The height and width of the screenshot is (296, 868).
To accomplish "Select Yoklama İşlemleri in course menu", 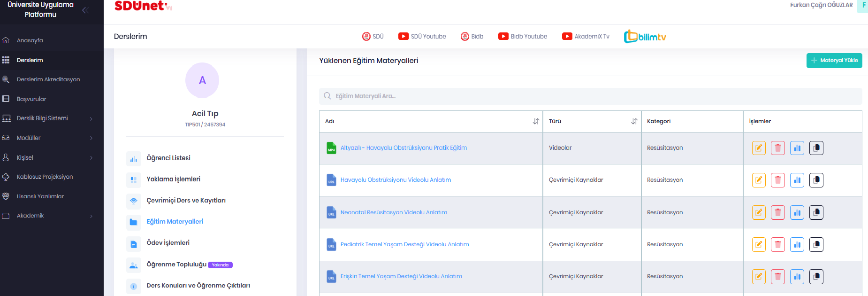I will coord(173,179).
